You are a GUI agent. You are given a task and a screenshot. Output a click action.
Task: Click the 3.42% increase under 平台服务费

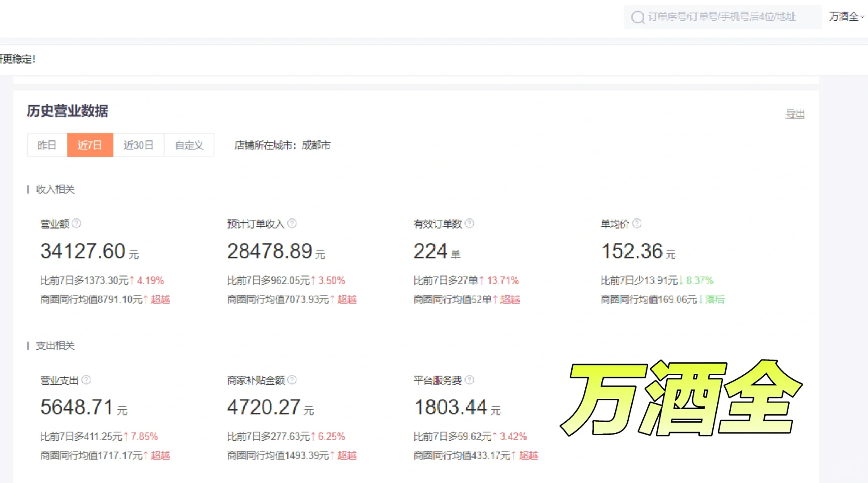(x=513, y=436)
